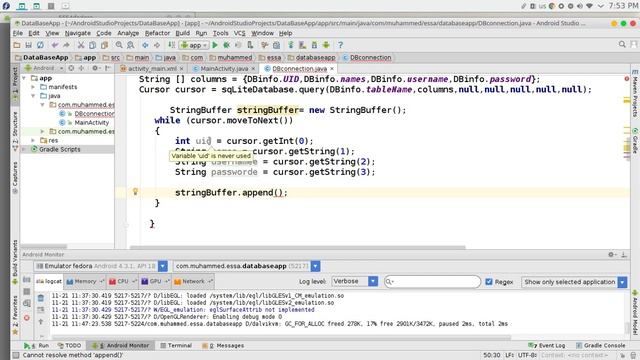Click the Android Monitor settings gear icon

tap(611, 254)
